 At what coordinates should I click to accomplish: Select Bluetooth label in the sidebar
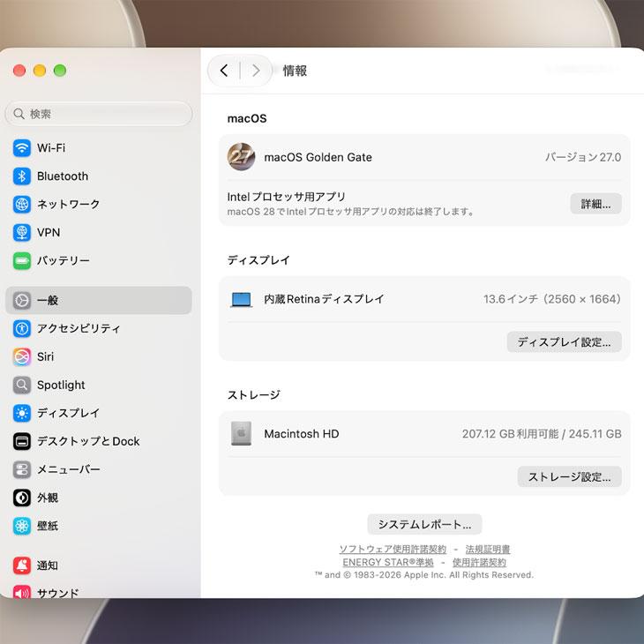[x=63, y=176]
